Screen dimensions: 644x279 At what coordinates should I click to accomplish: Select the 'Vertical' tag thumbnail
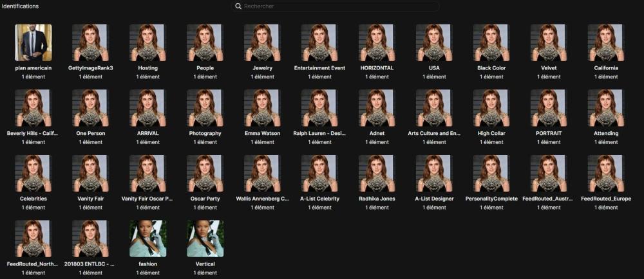pos(205,239)
